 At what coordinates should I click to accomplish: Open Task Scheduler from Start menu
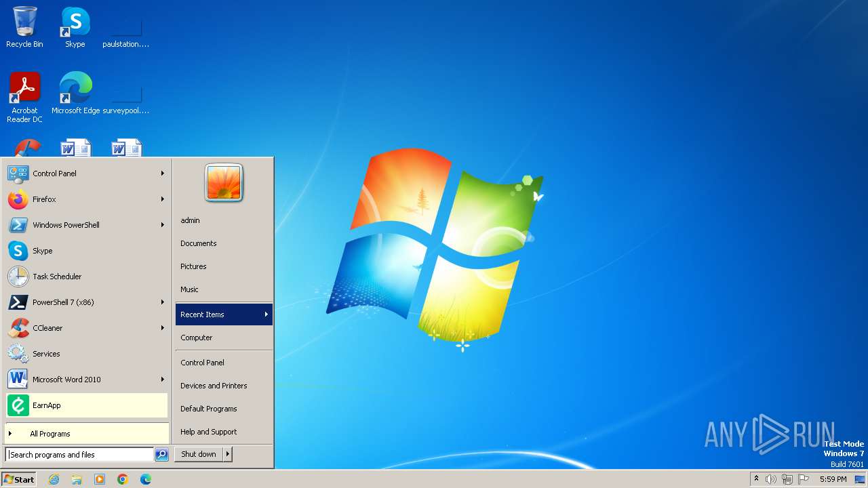(x=86, y=277)
